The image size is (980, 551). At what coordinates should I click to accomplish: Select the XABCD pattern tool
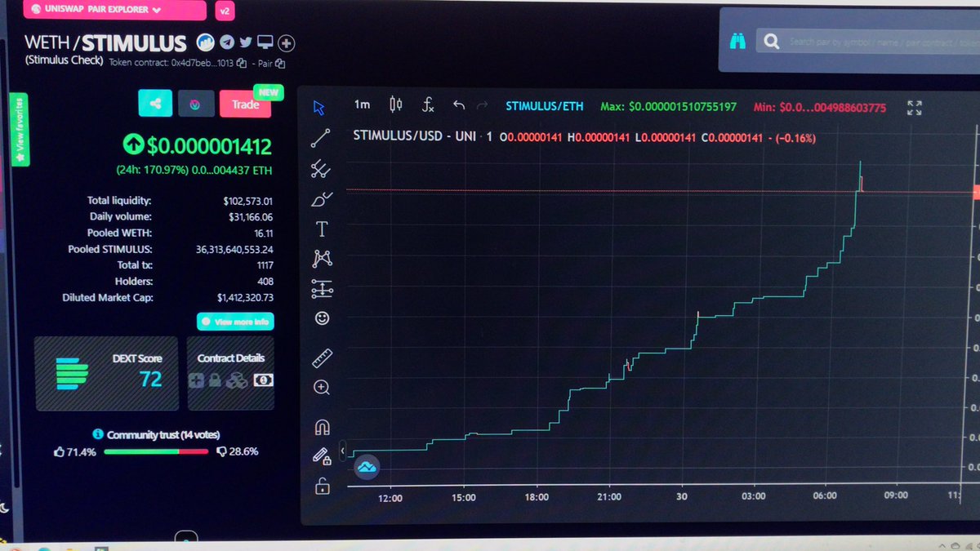322,259
